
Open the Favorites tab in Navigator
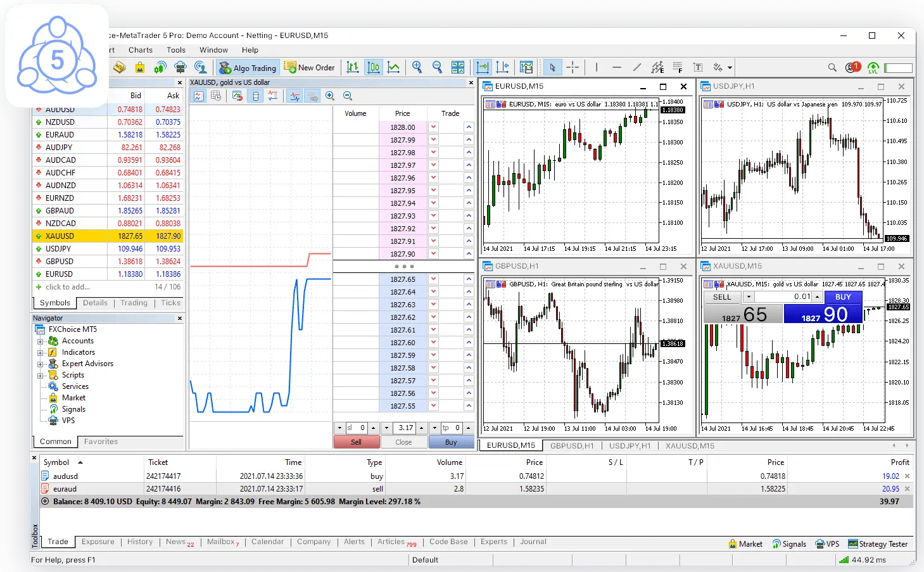pos(101,442)
